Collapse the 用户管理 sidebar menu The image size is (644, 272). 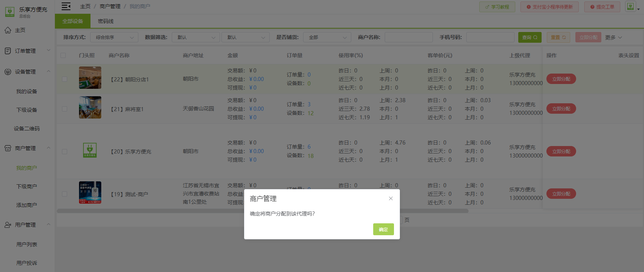[x=48, y=224]
